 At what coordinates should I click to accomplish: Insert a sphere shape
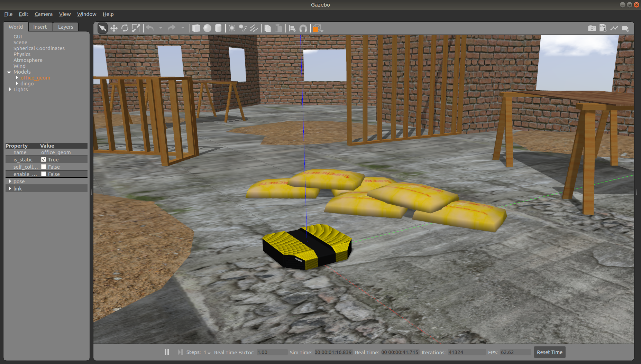pyautogui.click(x=207, y=28)
